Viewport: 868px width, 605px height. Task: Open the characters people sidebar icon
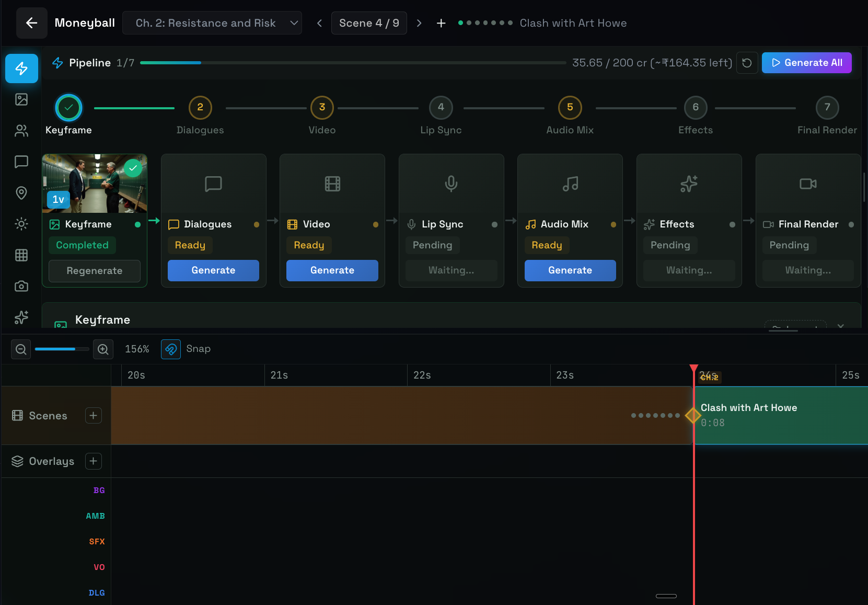pyautogui.click(x=21, y=131)
